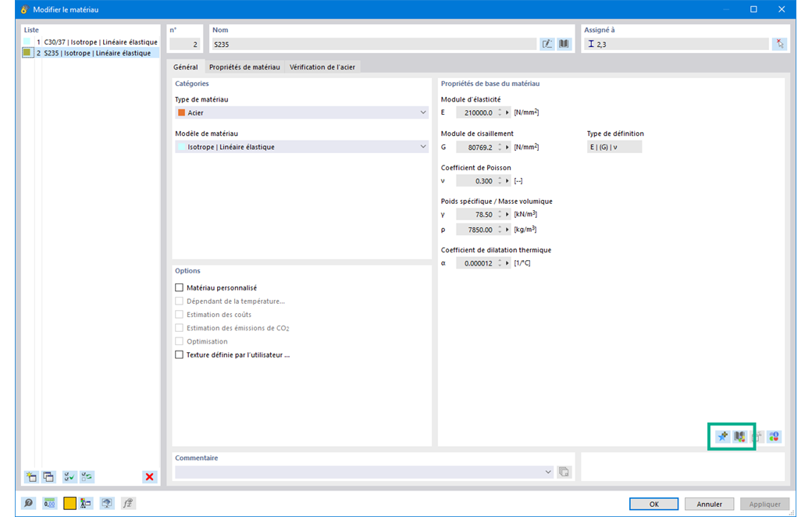Switch to the Général tab
This screenshot has width=812, height=517.
tap(185, 67)
